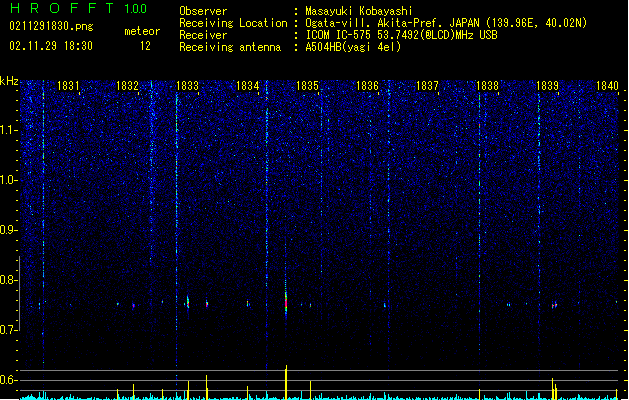Click the 1837 time axis label

(x=427, y=86)
